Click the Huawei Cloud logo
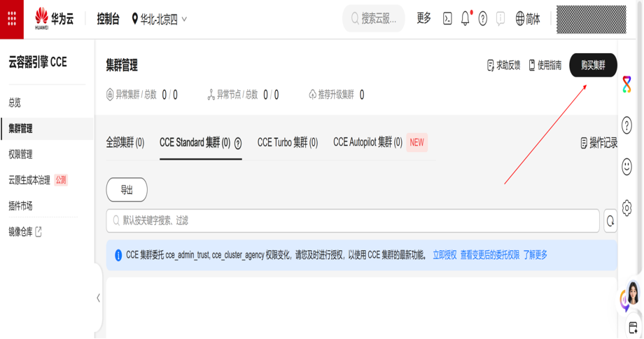The height and width of the screenshot is (339, 644). coord(54,19)
